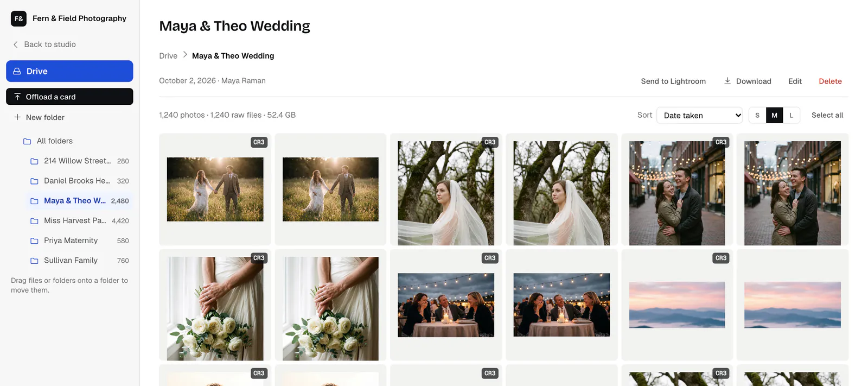868x386 pixels.
Task: Click the upload arrow icon on Offload a card
Action: [x=17, y=97]
